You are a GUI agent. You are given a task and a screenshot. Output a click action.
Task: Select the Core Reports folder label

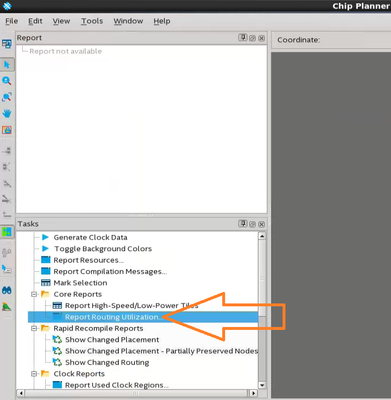78,294
